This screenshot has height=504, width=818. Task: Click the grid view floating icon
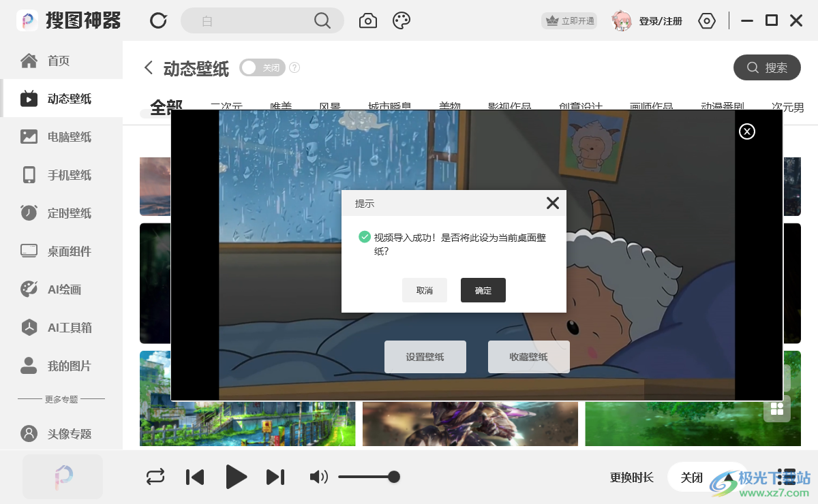pyautogui.click(x=777, y=409)
